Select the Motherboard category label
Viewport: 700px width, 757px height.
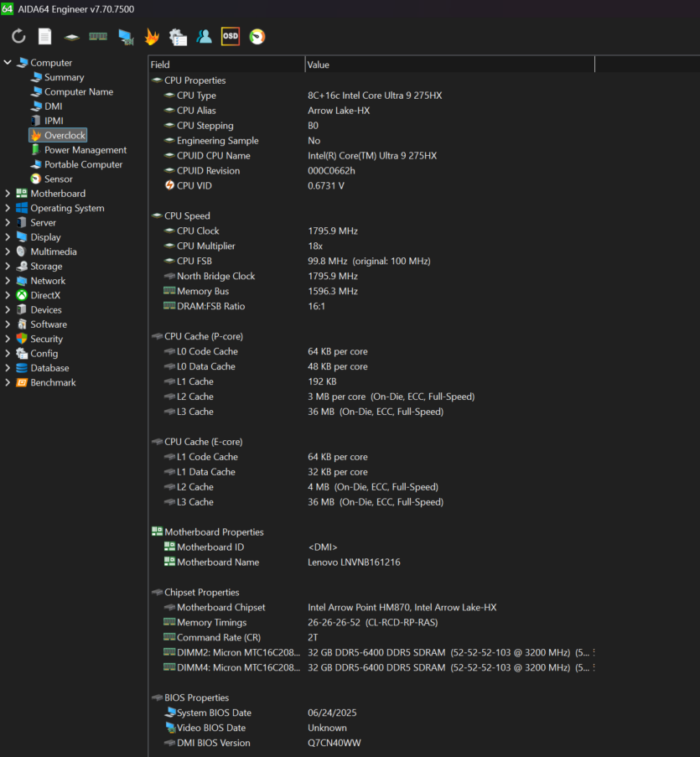[x=58, y=193]
